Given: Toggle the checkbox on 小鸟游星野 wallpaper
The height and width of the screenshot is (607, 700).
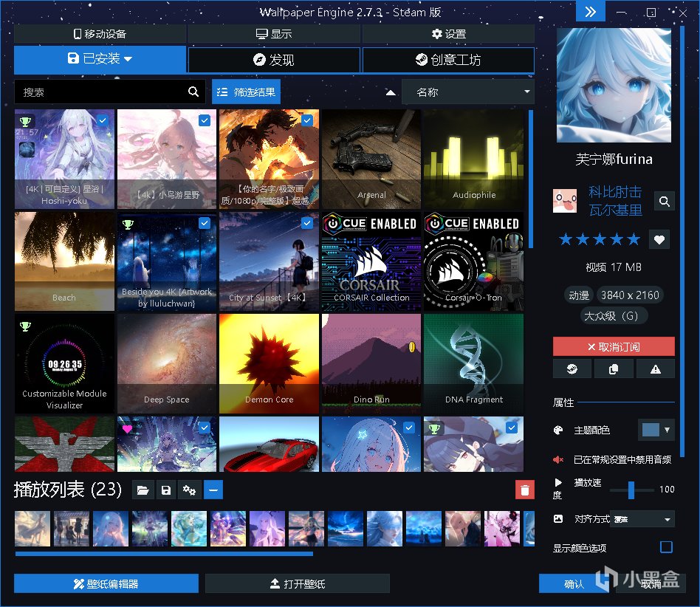Looking at the screenshot, I should (x=205, y=120).
